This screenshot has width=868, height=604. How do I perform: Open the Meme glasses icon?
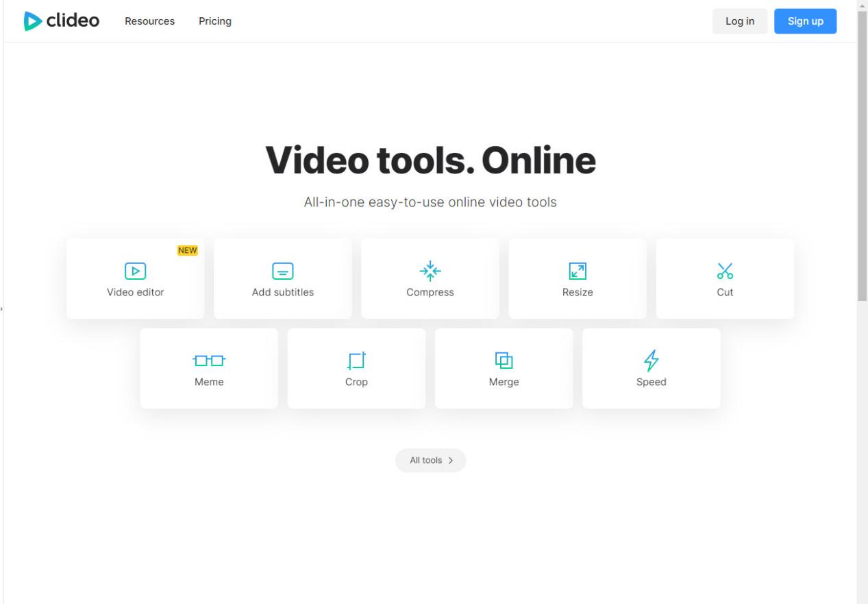coord(209,360)
